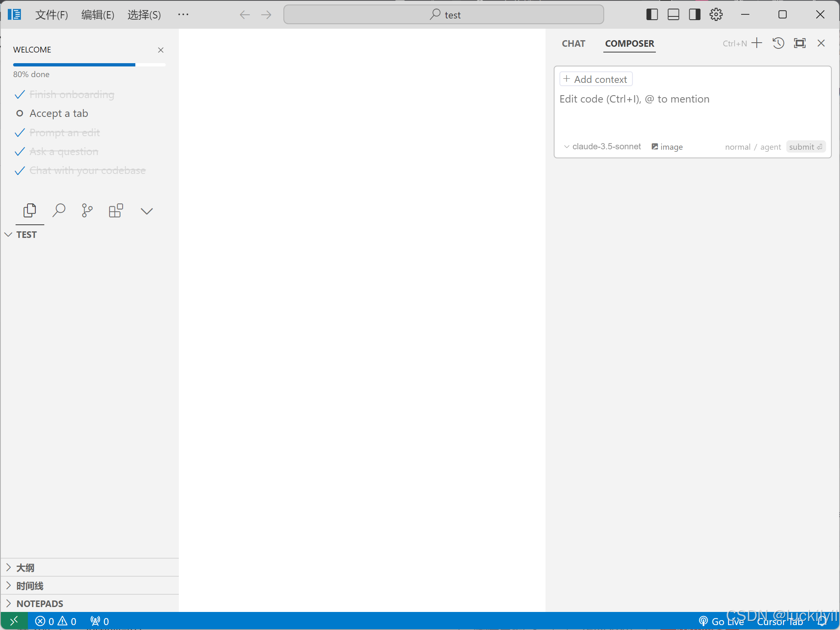Expand composer to full screen icon

coord(799,43)
